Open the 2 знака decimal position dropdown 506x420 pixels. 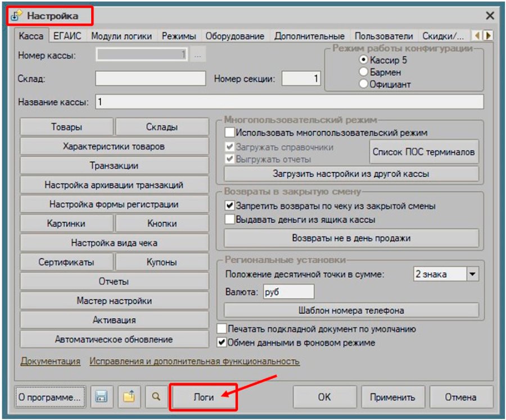pos(472,274)
